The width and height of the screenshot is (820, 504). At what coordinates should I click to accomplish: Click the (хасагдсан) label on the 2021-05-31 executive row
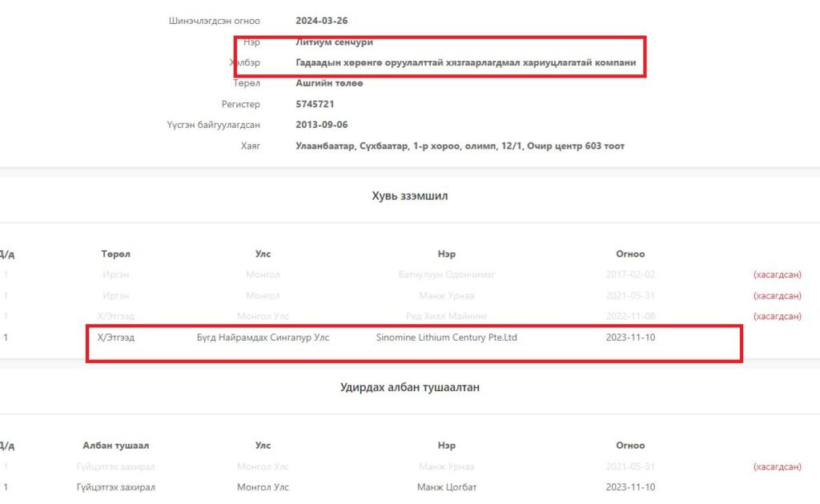(777, 466)
